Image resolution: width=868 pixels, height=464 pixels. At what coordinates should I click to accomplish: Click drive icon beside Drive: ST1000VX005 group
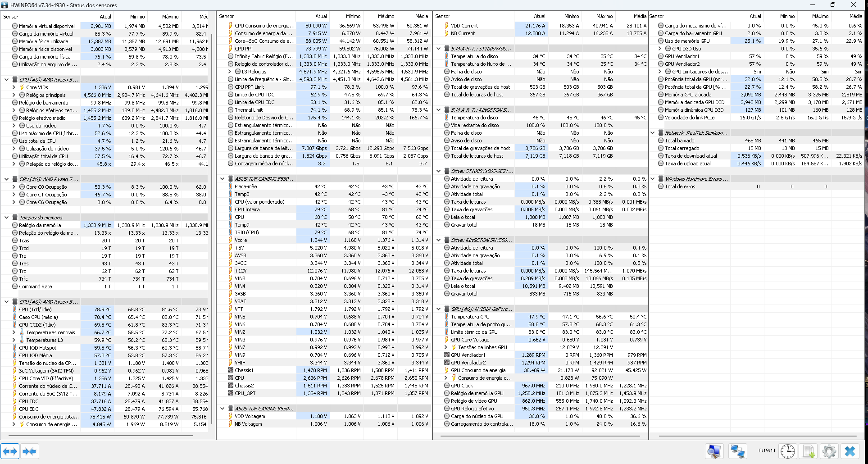tap(447, 171)
